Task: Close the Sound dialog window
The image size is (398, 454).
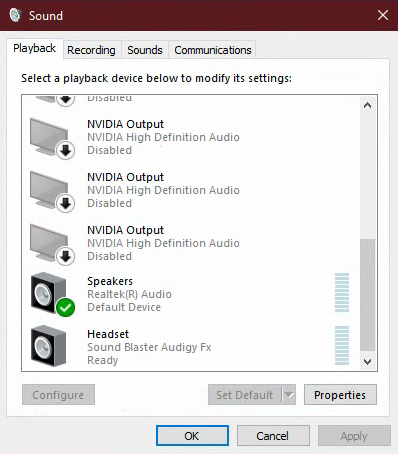Action: pyautogui.click(x=383, y=15)
